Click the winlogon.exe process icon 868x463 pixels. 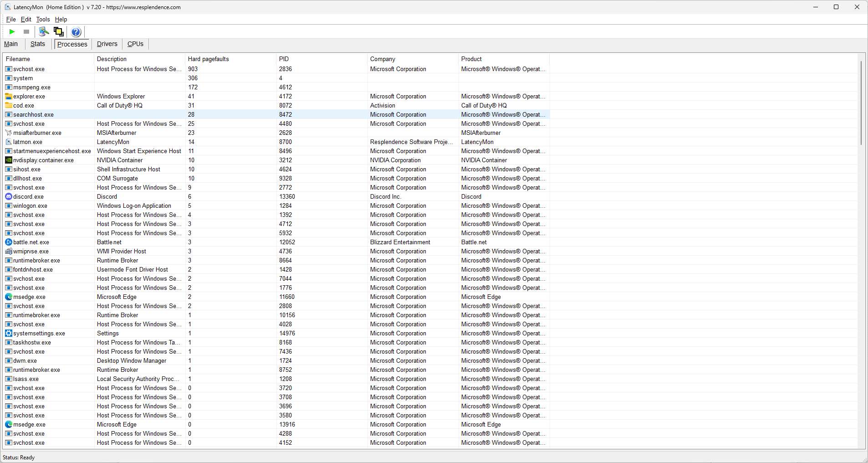click(x=9, y=206)
